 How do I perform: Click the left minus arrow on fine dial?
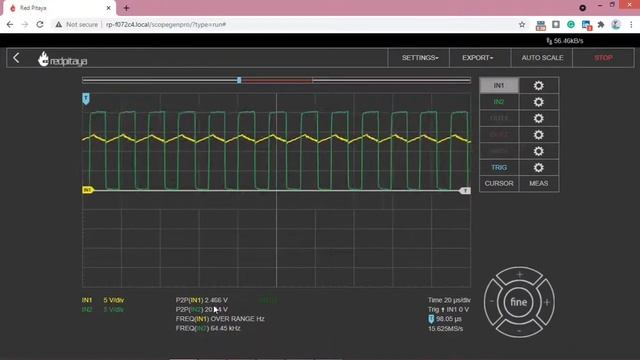tap(492, 302)
